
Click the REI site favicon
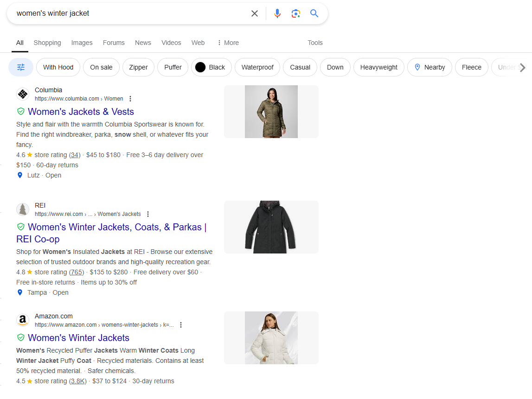[x=23, y=209]
